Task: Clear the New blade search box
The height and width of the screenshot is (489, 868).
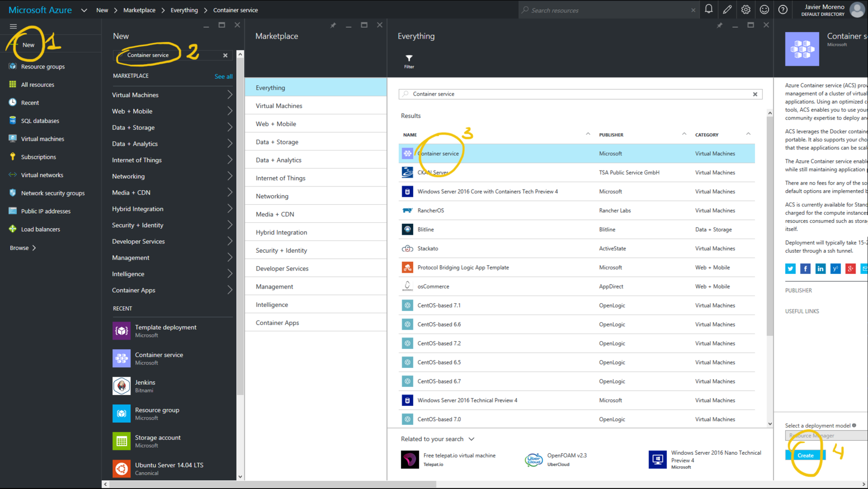Action: [x=225, y=55]
